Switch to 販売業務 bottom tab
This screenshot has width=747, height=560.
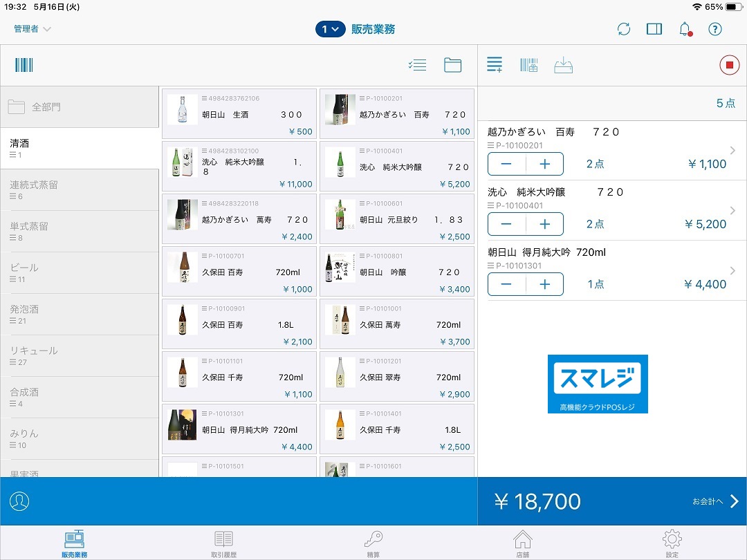74,543
